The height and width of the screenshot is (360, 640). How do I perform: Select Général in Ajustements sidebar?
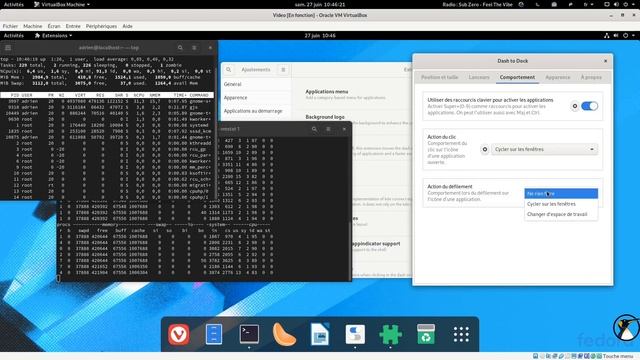(256, 84)
